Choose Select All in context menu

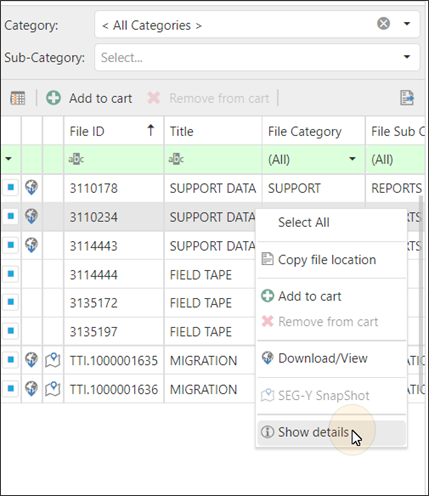click(x=332, y=222)
